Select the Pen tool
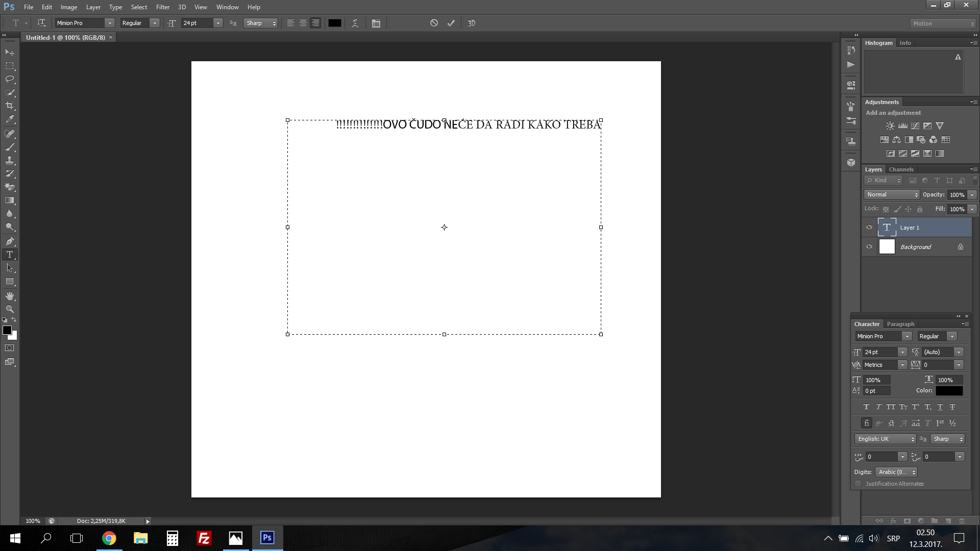Screen dimensions: 980x551 (x=10, y=241)
